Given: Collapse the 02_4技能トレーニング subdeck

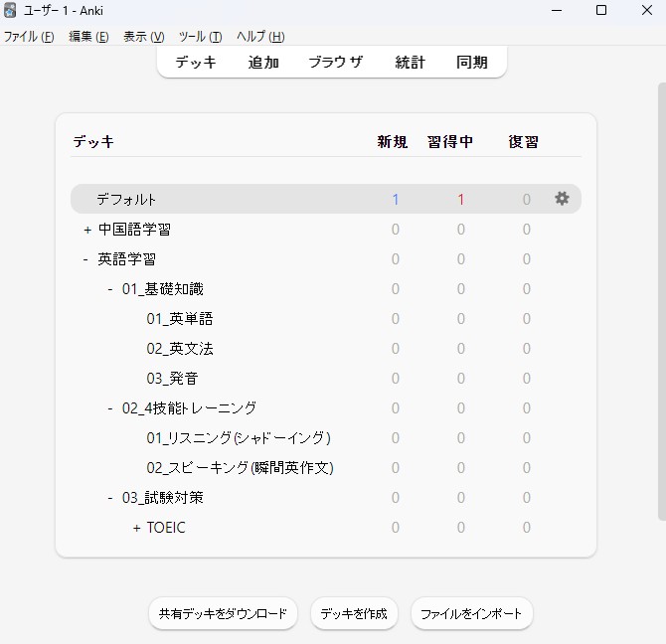Looking at the screenshot, I should [x=110, y=408].
